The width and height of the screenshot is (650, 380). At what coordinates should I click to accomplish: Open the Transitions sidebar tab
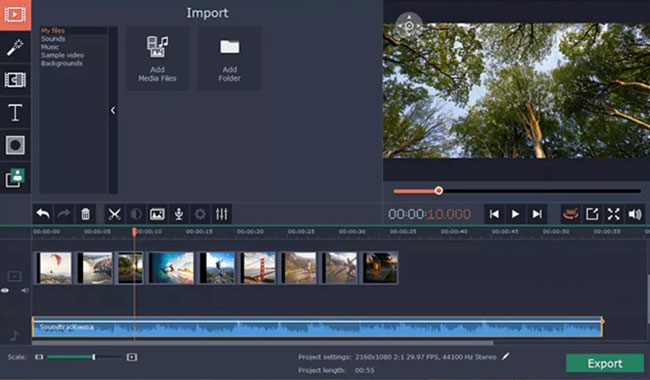click(x=15, y=80)
